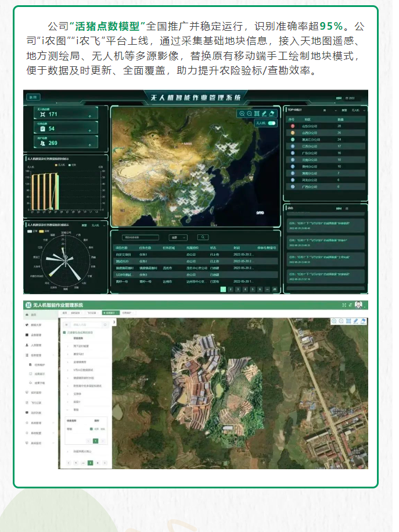Click frame-select icon on lower satellite map
Image resolution: width=399 pixels, height=532 pixels.
348,321
